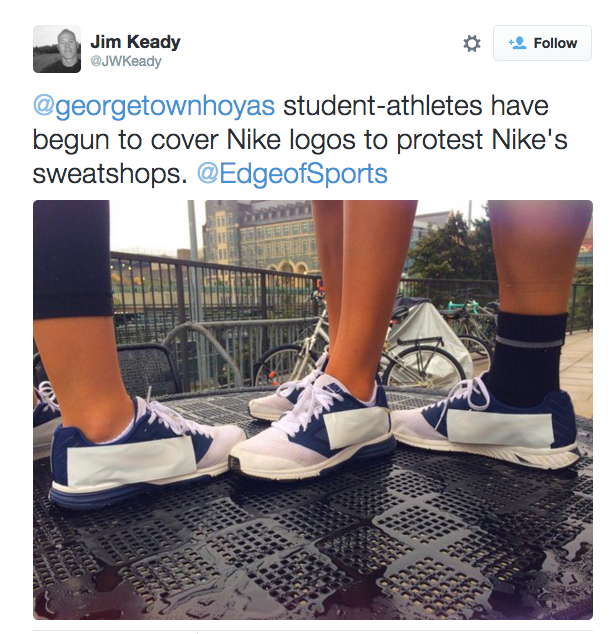Navigate to Edge of Sports account link
This screenshot has width=611, height=634.
292,174
